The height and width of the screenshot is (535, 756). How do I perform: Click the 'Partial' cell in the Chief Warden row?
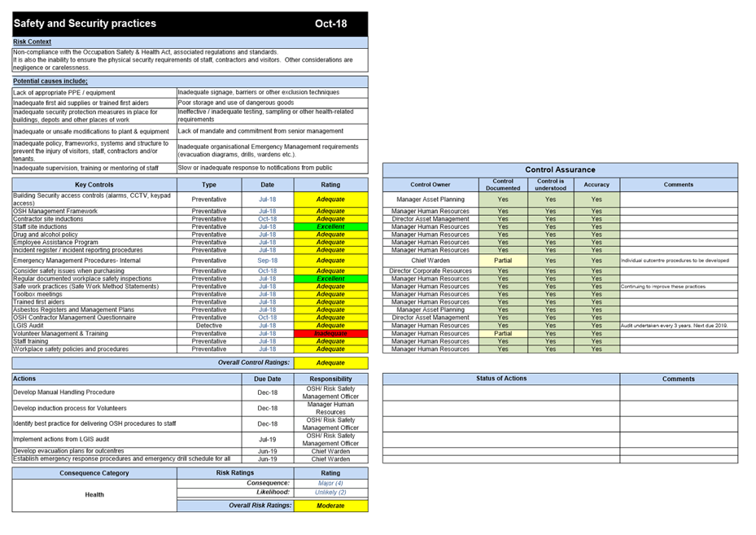[503, 261]
